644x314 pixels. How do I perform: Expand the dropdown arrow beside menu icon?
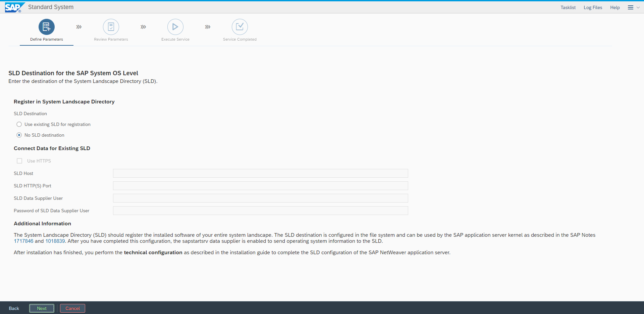[638, 7]
